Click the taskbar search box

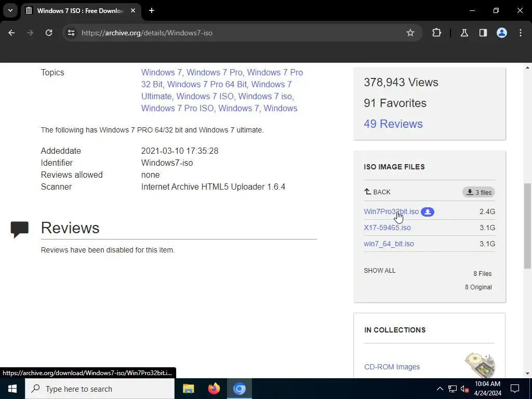(x=100, y=389)
